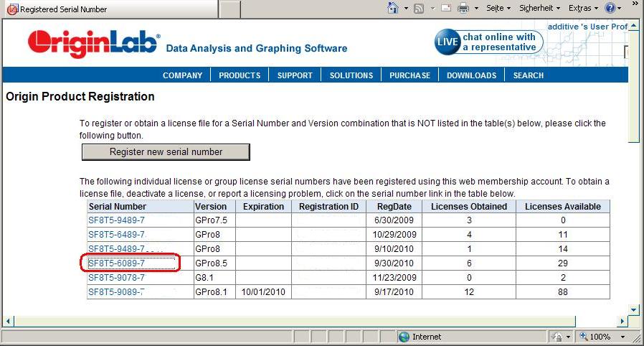Open serial number link SF8T5-9078-7
Image resolution: width=644 pixels, height=346 pixels.
pyautogui.click(x=117, y=278)
